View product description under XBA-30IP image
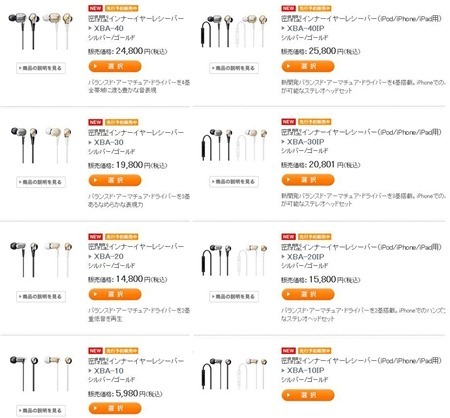 point(234,182)
